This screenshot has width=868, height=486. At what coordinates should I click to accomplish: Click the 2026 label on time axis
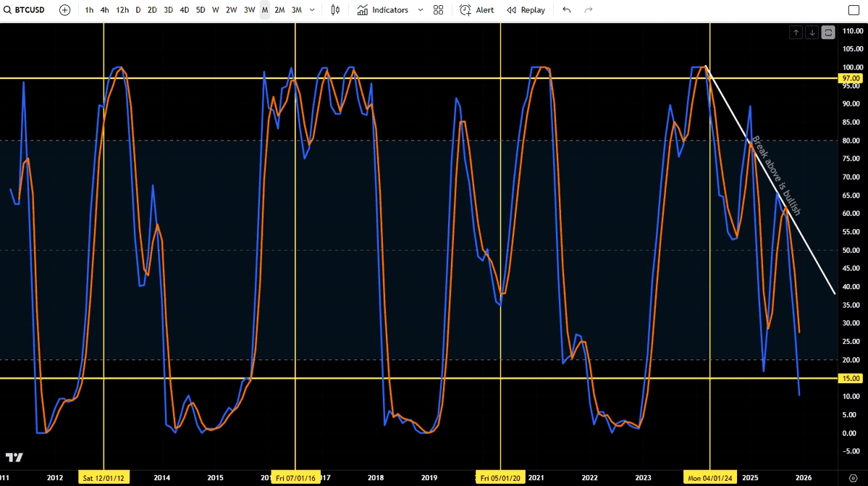[804, 478]
